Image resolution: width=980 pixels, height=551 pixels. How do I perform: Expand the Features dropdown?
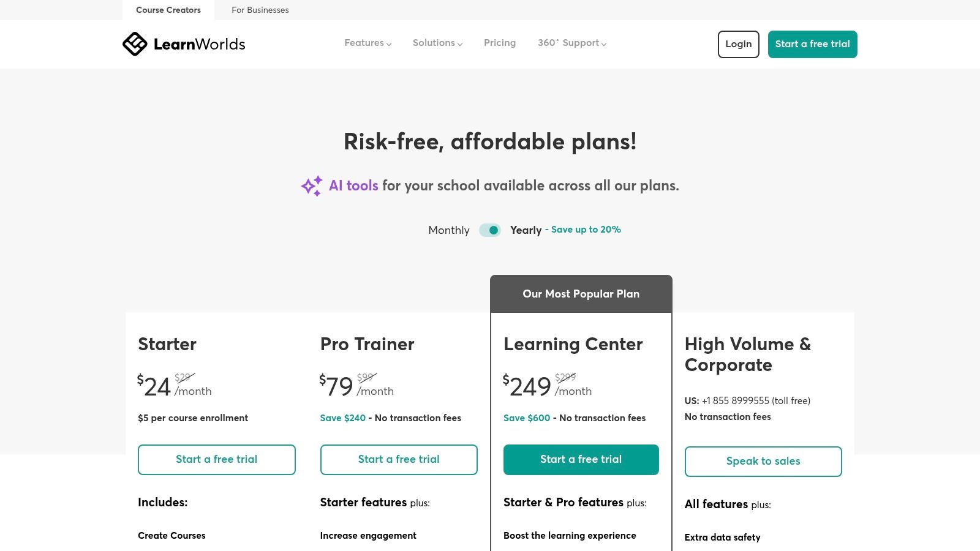(x=367, y=43)
